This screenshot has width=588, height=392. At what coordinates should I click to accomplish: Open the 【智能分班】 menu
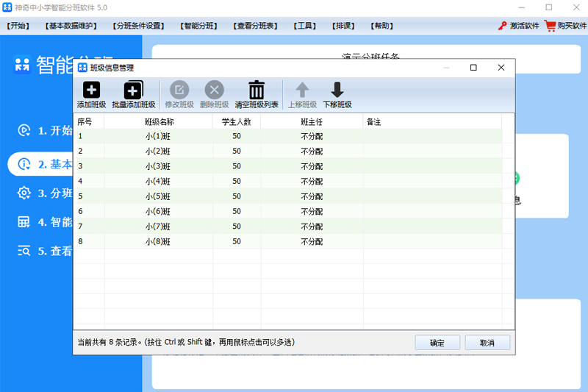tap(198, 26)
